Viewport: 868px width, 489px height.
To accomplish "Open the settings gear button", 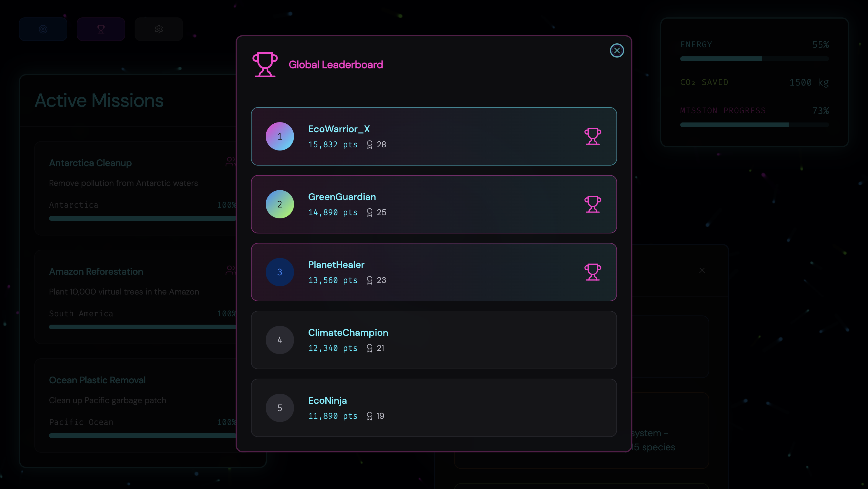I will pyautogui.click(x=159, y=29).
